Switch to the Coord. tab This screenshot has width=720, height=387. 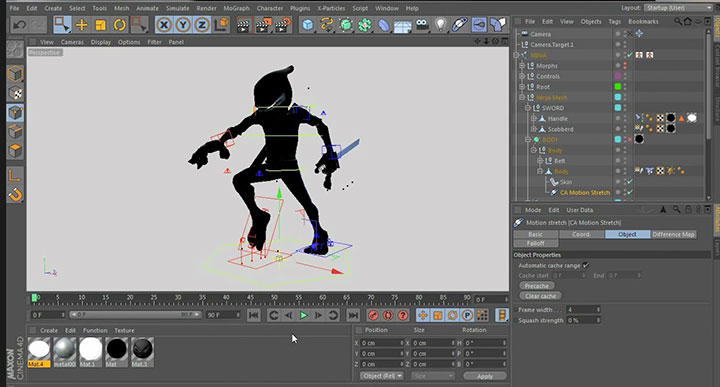tap(581, 234)
